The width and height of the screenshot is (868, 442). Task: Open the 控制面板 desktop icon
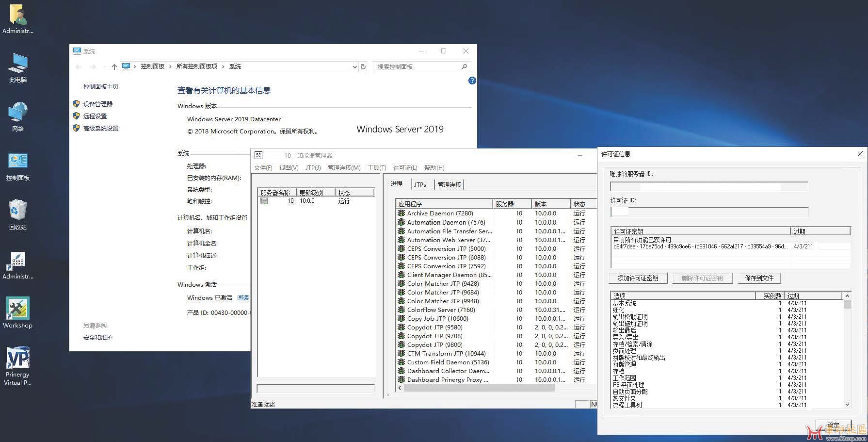tap(18, 166)
